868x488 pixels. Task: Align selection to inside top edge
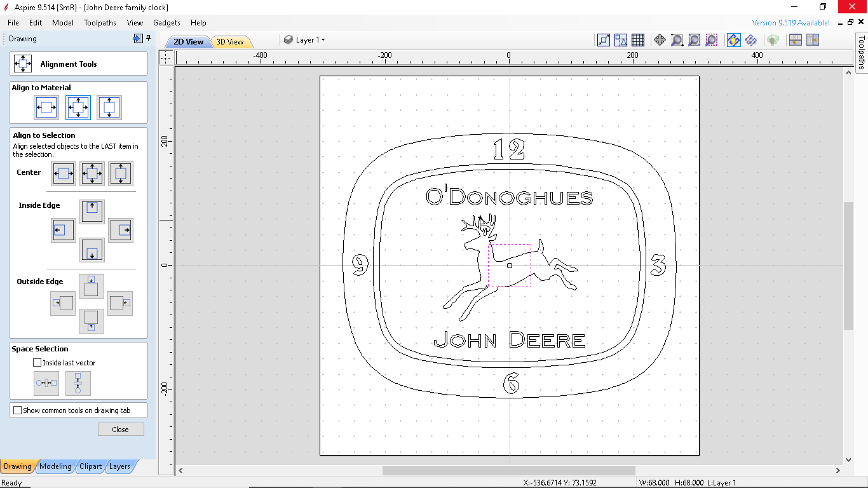[x=92, y=212]
